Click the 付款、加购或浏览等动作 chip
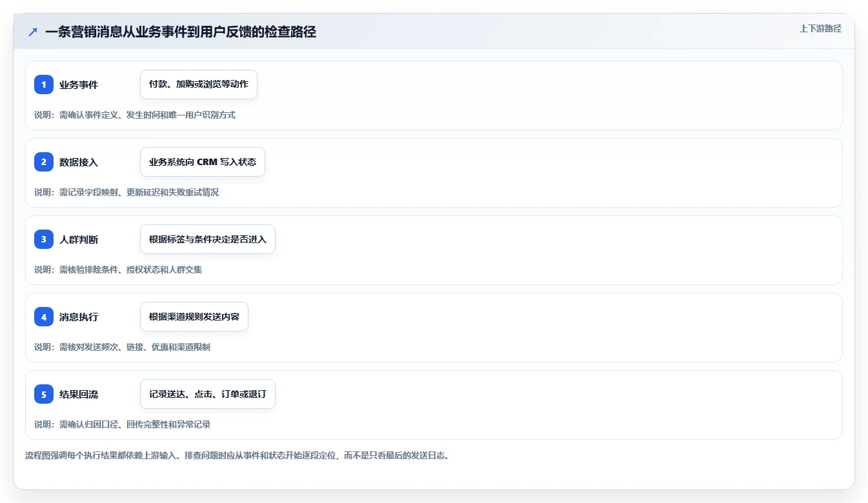Screen dimensions: 868x503 click(x=199, y=84)
